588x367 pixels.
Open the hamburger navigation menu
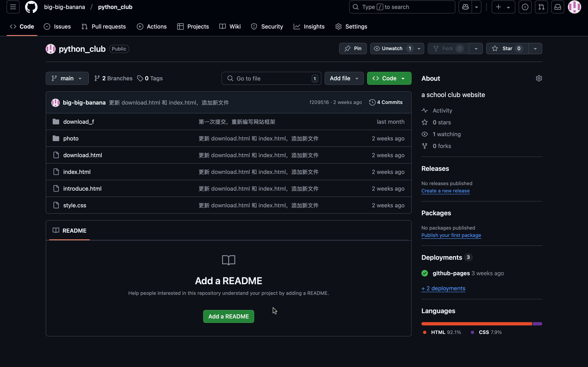[x=13, y=7]
